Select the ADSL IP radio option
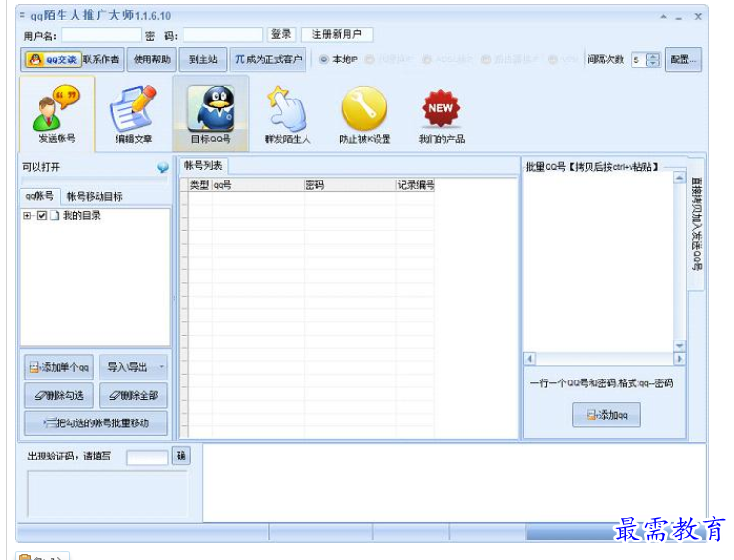Image resolution: width=734 pixels, height=560 pixels. pos(427,60)
